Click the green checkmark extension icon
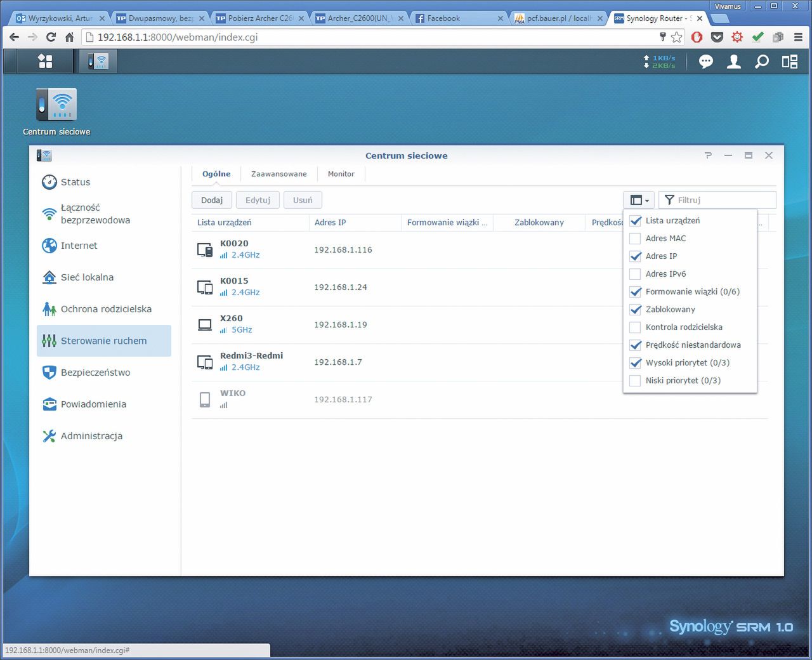 tap(757, 37)
